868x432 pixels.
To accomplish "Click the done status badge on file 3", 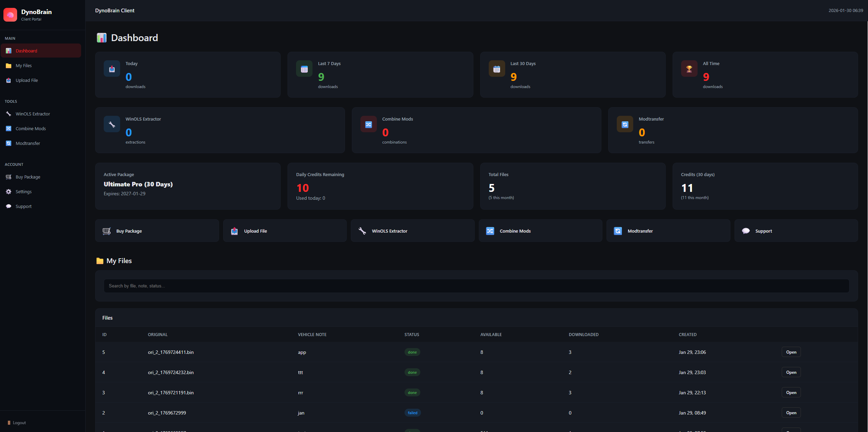I will (x=412, y=393).
